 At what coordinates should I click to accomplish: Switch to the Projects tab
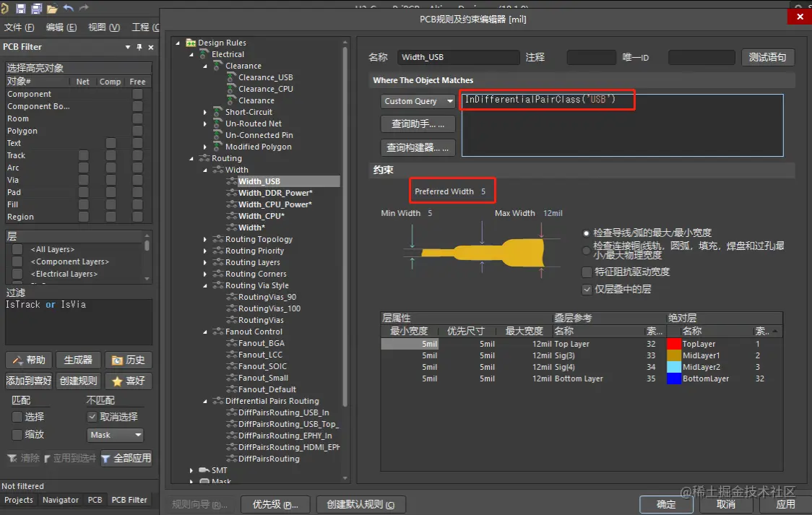click(x=19, y=500)
